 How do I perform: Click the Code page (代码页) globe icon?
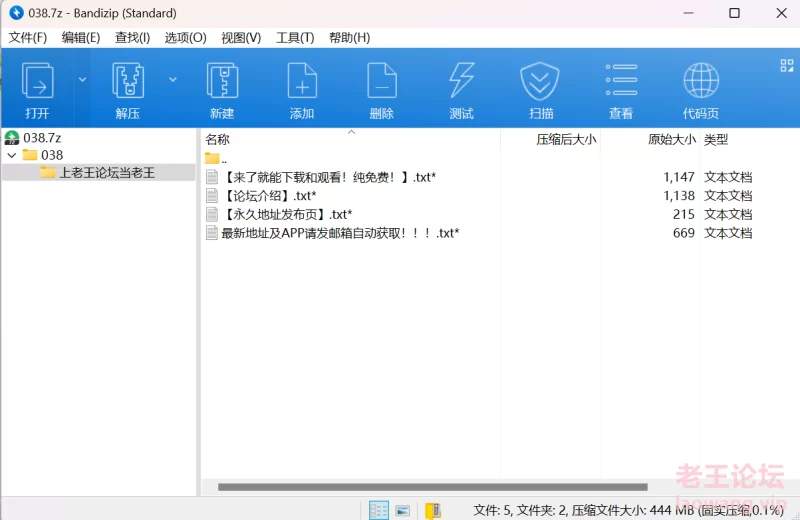[x=701, y=81]
